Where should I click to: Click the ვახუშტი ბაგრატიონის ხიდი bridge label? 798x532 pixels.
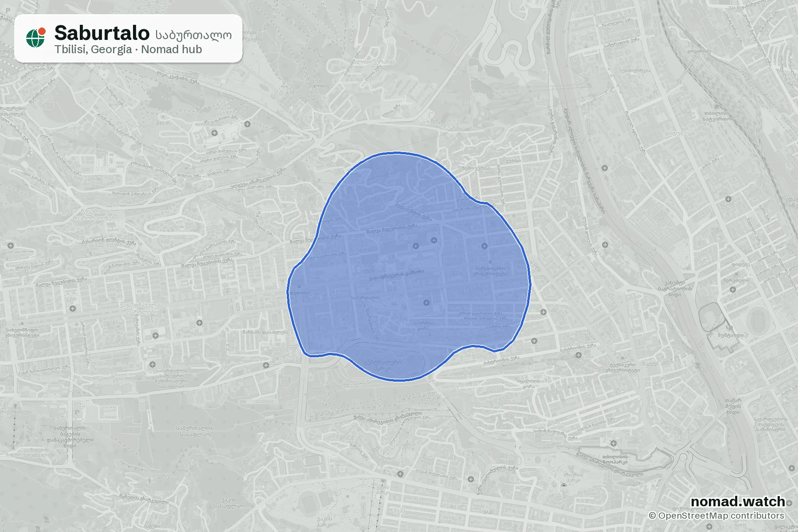tap(675, 289)
